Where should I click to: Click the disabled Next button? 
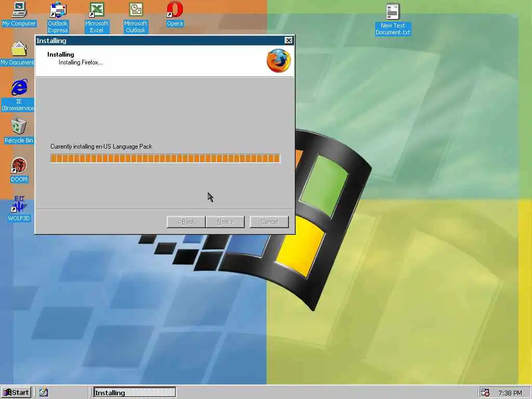(225, 222)
